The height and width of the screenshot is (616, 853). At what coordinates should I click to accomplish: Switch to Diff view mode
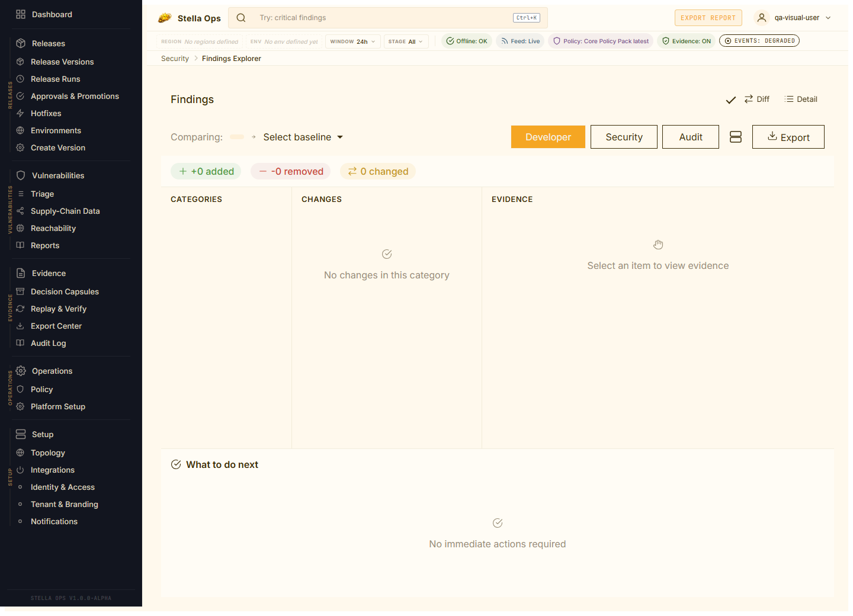click(757, 100)
